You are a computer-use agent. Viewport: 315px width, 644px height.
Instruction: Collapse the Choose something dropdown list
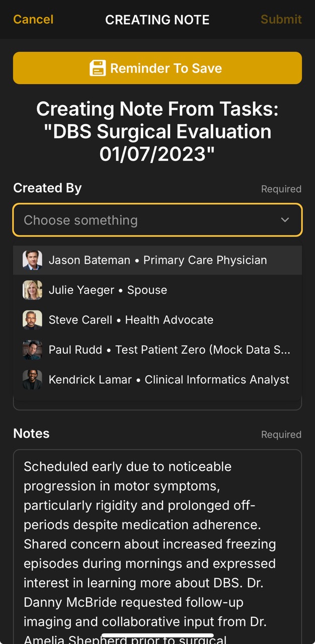[x=157, y=220]
